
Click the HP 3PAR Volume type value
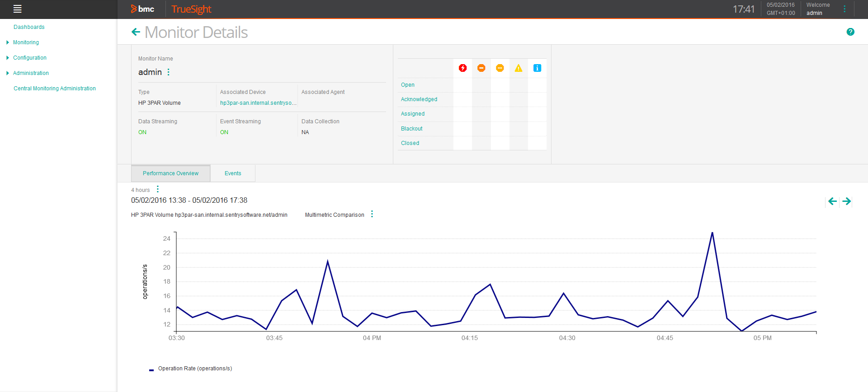pyautogui.click(x=160, y=103)
